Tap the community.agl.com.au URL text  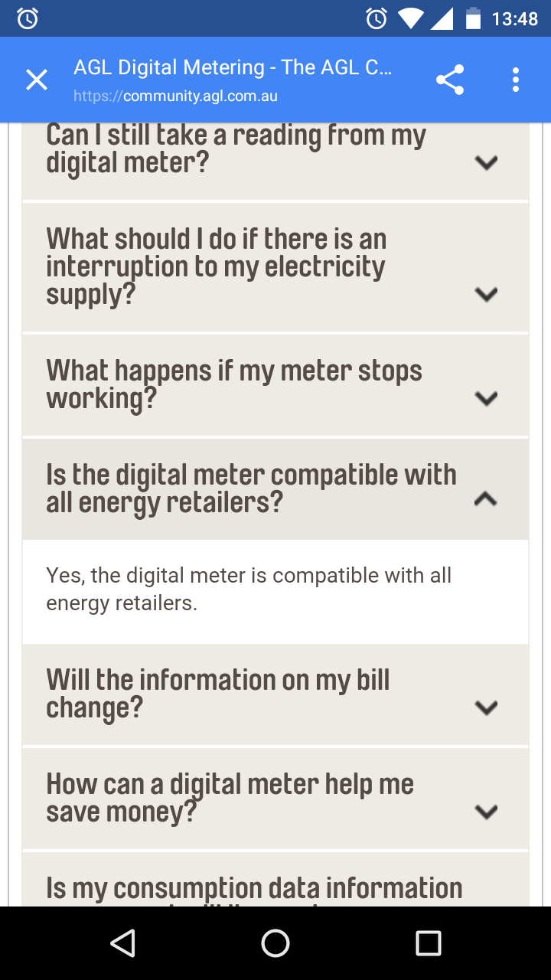175,96
